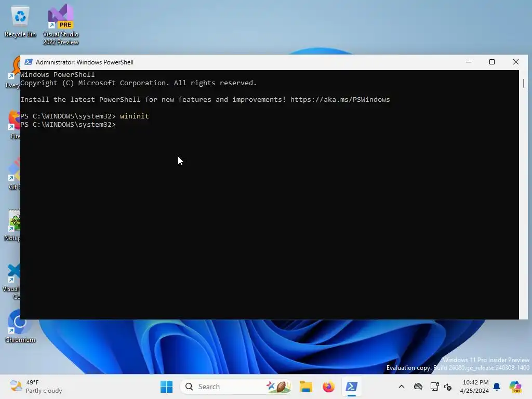Open the Windows Start menu
532x399 pixels.
(x=166, y=387)
